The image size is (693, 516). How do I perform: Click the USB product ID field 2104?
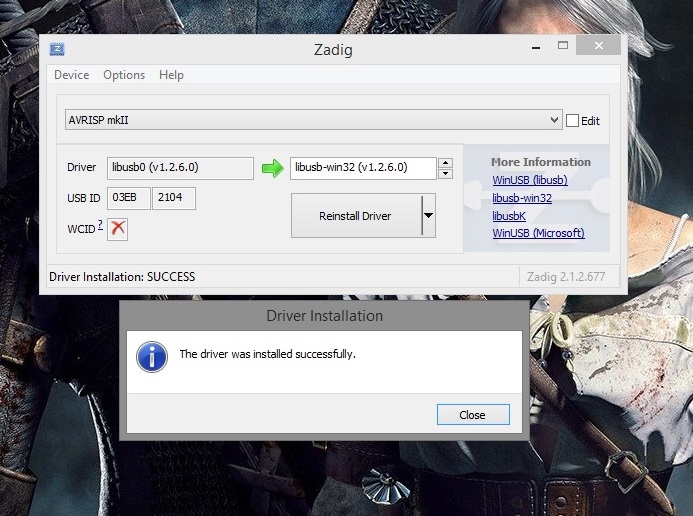pos(174,197)
